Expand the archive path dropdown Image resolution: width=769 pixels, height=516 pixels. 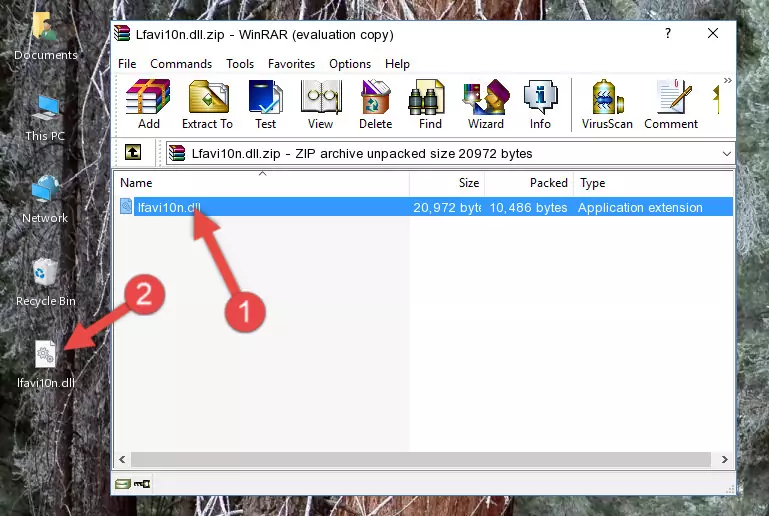[726, 154]
